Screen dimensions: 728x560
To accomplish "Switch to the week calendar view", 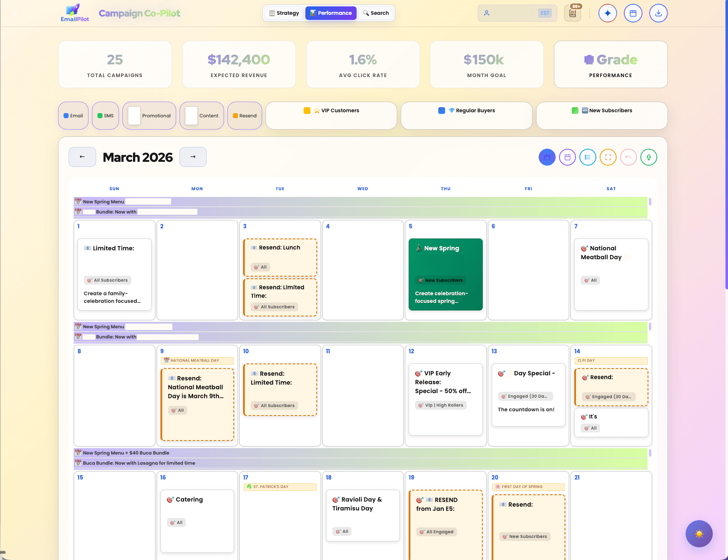I will pyautogui.click(x=567, y=157).
